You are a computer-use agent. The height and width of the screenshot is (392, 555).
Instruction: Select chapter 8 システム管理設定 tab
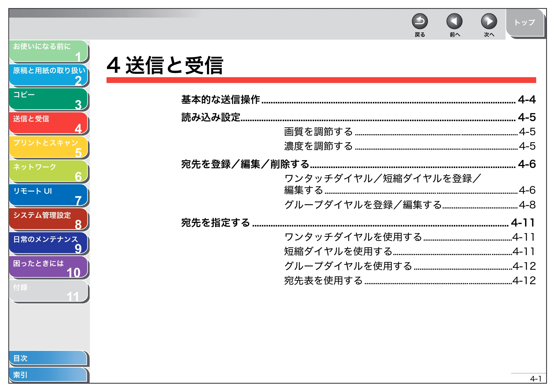pyautogui.click(x=49, y=220)
